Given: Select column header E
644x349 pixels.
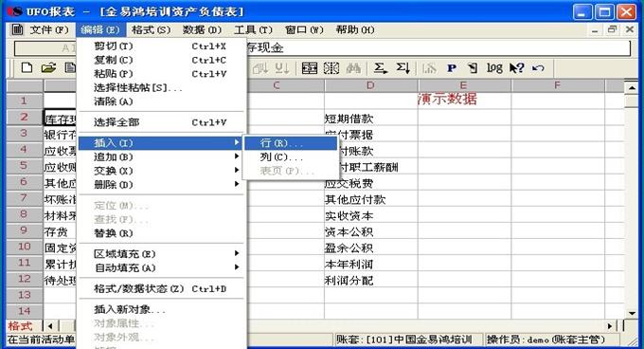Looking at the screenshot, I should point(464,85).
